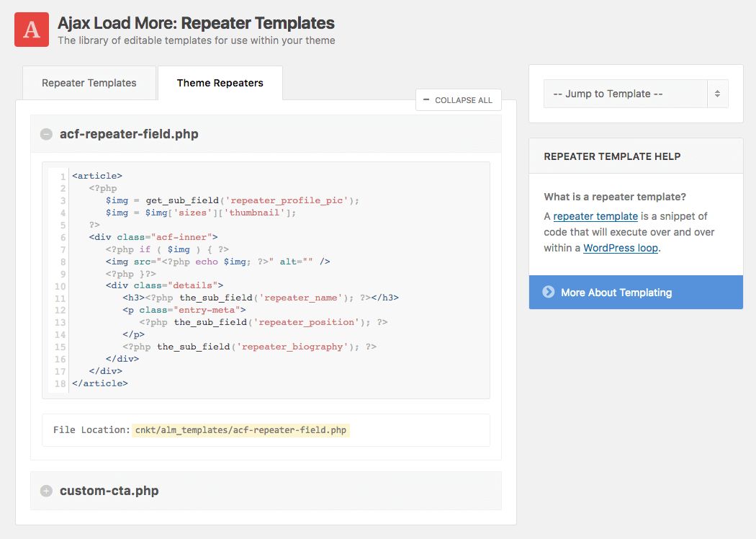
Task: Click the Collapse All button
Action: [458, 100]
